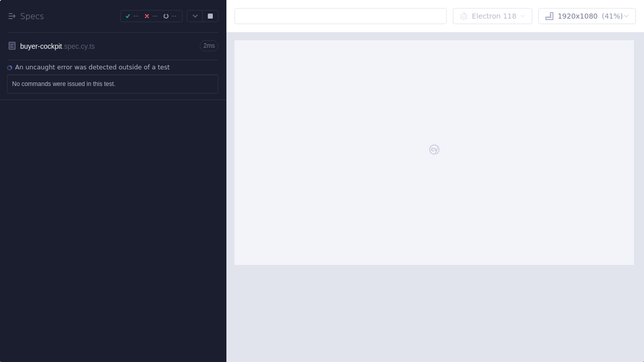
Task: Click the URL address input field
Action: pos(340,16)
